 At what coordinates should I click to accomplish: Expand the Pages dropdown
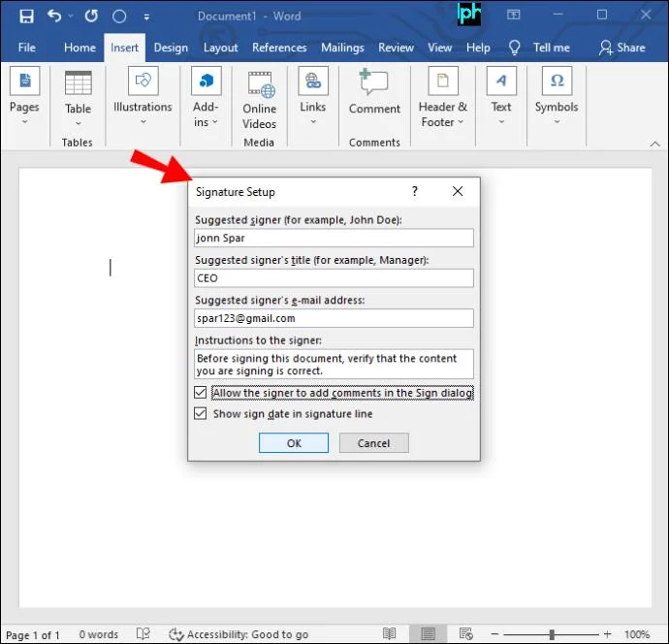[25, 122]
